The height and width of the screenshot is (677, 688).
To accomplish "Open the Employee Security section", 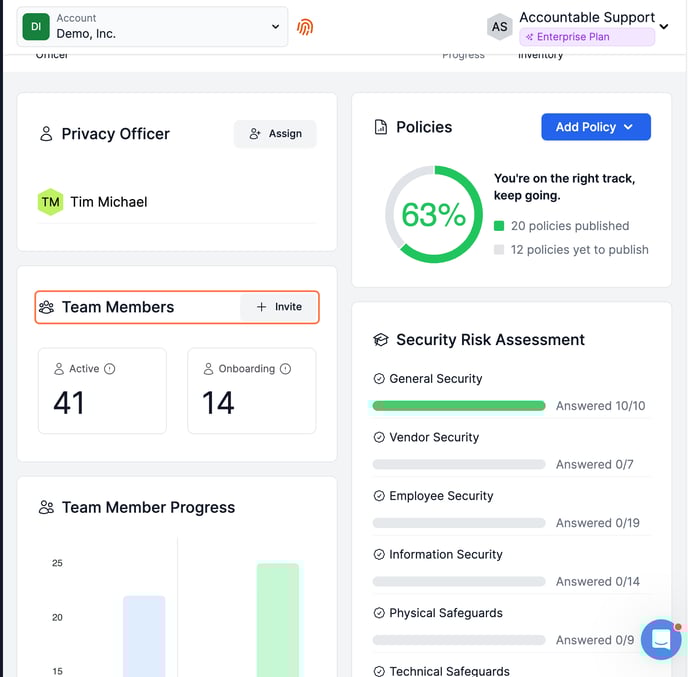I will [x=441, y=495].
